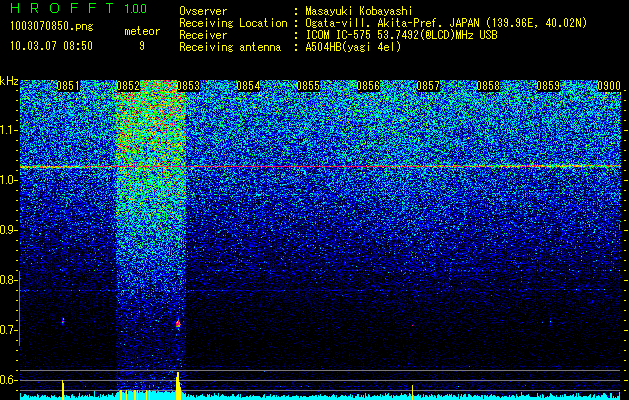Click the meteor count value 9
The width and height of the screenshot is (629, 400).
coord(142,46)
